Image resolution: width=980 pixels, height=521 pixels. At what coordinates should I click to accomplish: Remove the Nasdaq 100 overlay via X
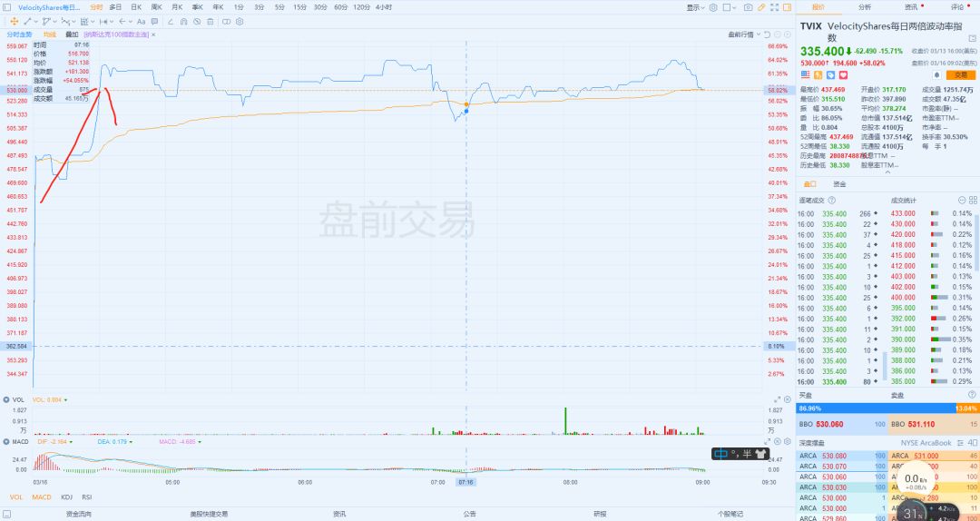coord(153,34)
